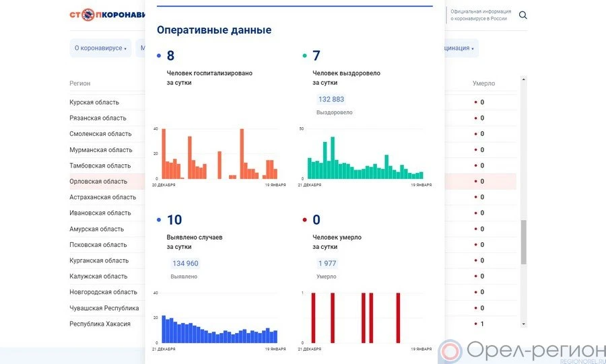Viewport: 606px width, 364px height.
Task: Click the search magnifier icon
Action: click(523, 15)
